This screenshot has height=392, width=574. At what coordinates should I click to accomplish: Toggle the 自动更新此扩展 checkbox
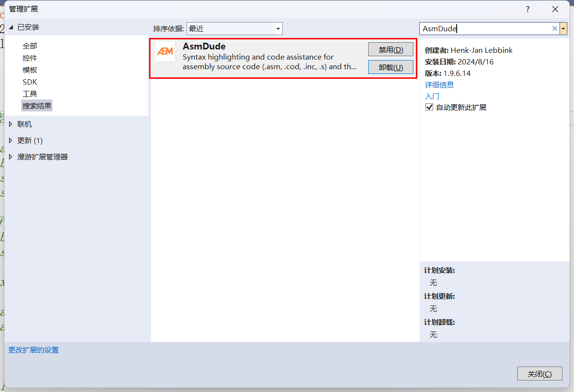pyautogui.click(x=429, y=108)
